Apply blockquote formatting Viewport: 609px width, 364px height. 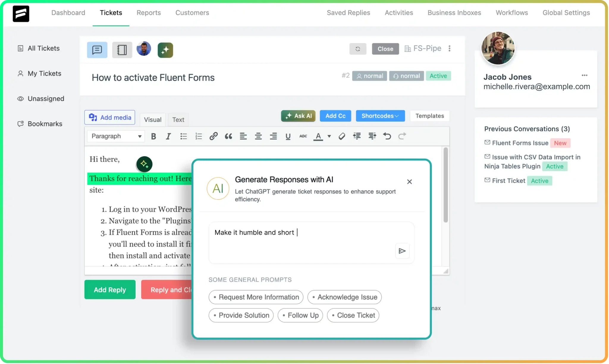228,136
